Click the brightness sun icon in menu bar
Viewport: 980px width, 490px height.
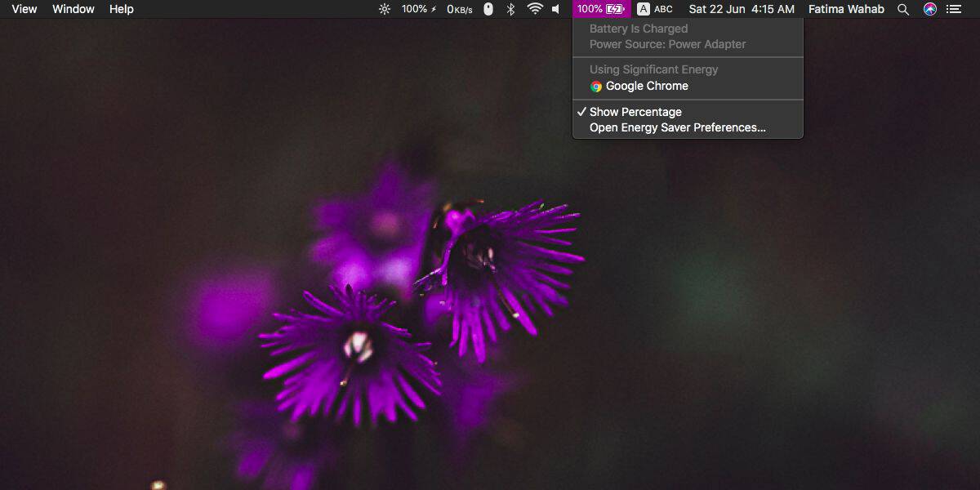(385, 9)
